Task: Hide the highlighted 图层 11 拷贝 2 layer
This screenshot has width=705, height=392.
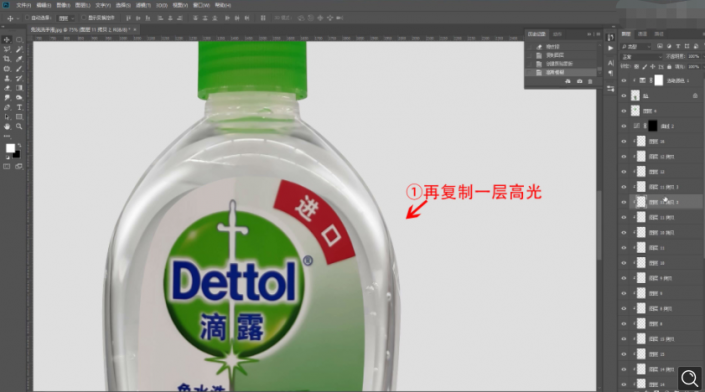Action: click(624, 202)
